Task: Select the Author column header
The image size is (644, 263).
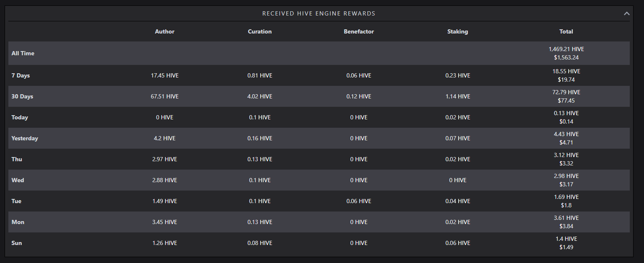Action: pyautogui.click(x=164, y=31)
